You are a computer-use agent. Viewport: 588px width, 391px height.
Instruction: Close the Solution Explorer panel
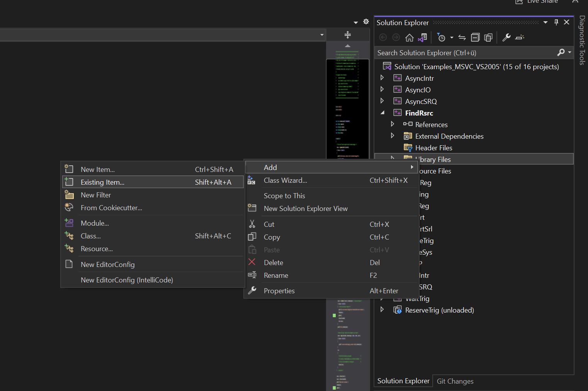click(567, 22)
